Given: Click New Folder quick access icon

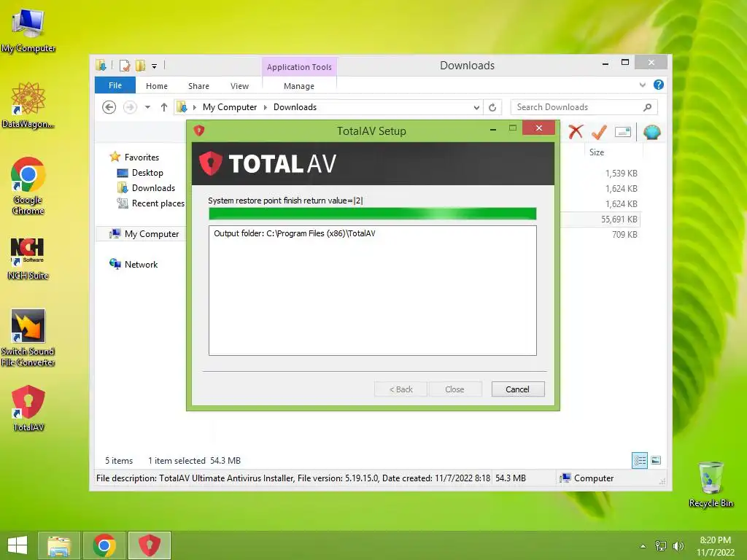Looking at the screenshot, I should click(141, 66).
